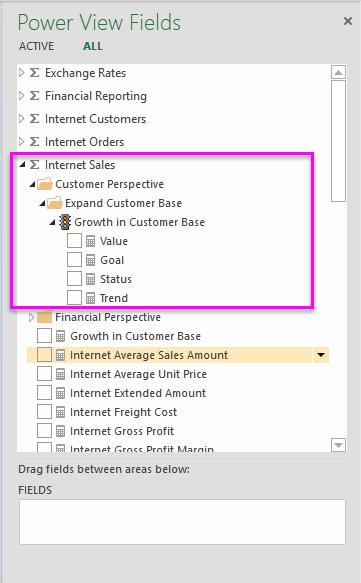Click calculator icon beside Internet Freight Cost
Image resolution: width=361 pixels, height=583 pixels.
(60, 412)
